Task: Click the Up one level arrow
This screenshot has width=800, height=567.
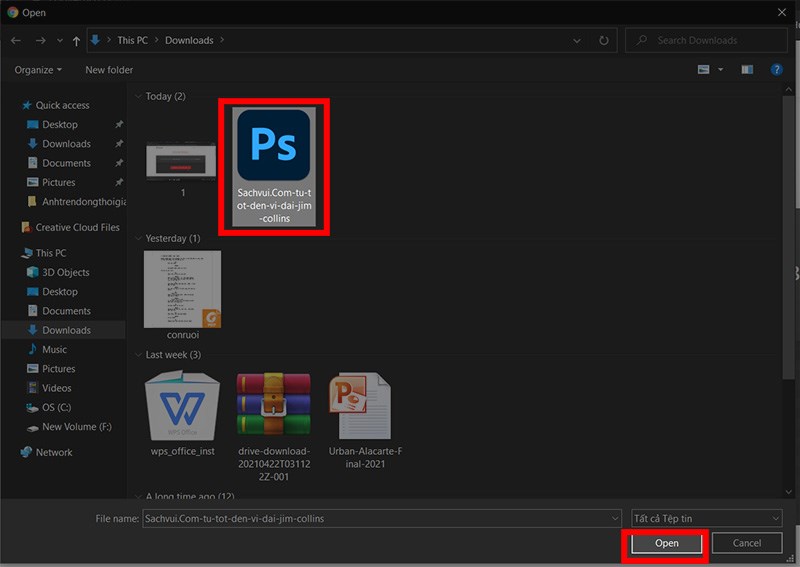Action: point(76,41)
